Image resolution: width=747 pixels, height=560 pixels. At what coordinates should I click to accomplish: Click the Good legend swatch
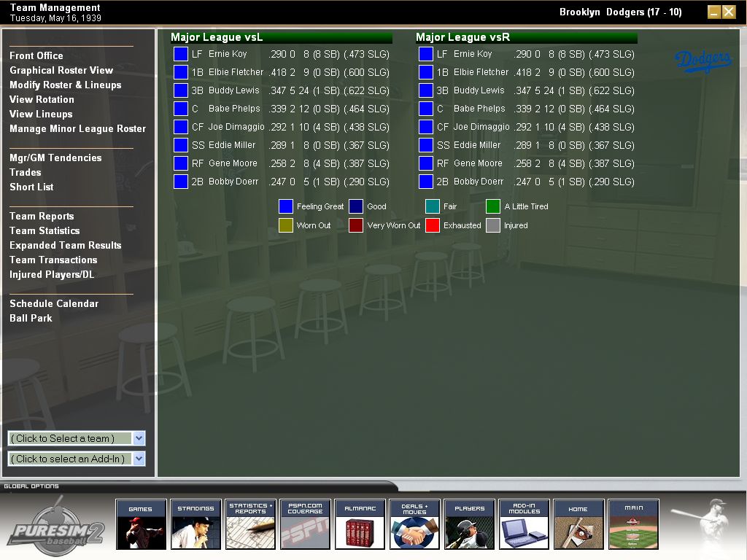[x=356, y=206]
